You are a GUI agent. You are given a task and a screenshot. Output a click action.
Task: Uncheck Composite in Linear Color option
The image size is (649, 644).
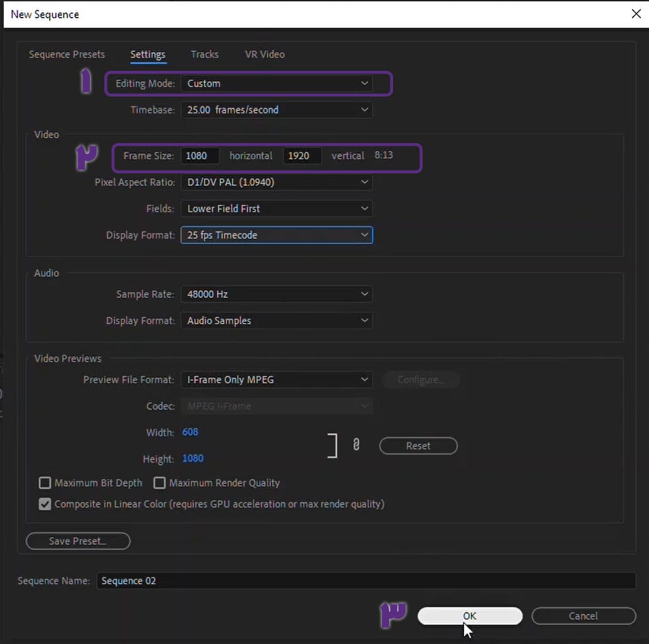click(45, 504)
